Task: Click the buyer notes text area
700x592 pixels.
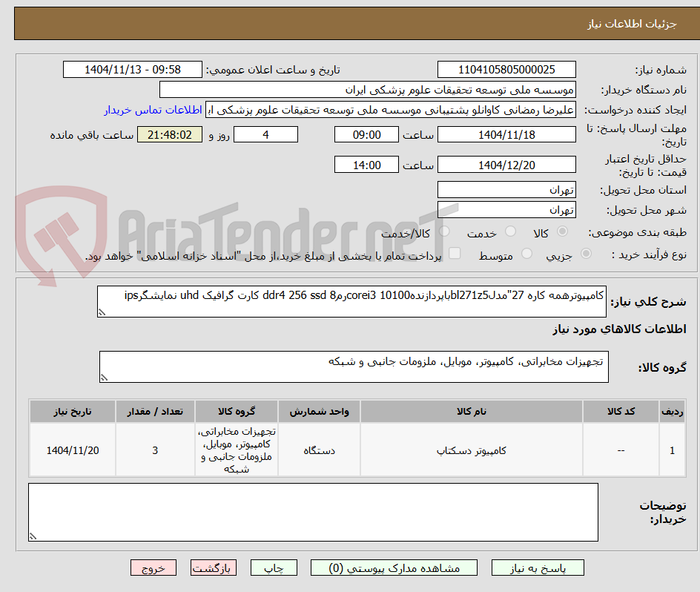Action: [x=313, y=512]
